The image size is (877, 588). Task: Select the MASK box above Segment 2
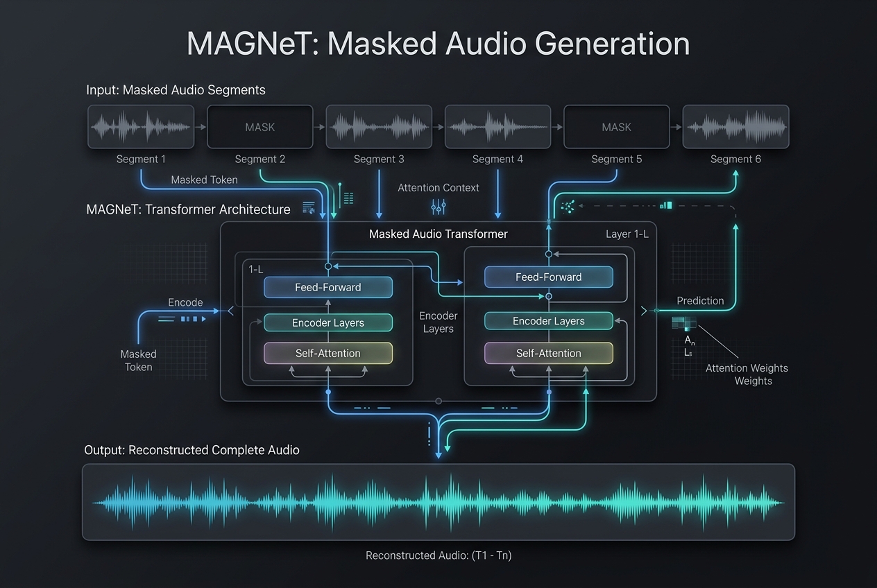260,127
